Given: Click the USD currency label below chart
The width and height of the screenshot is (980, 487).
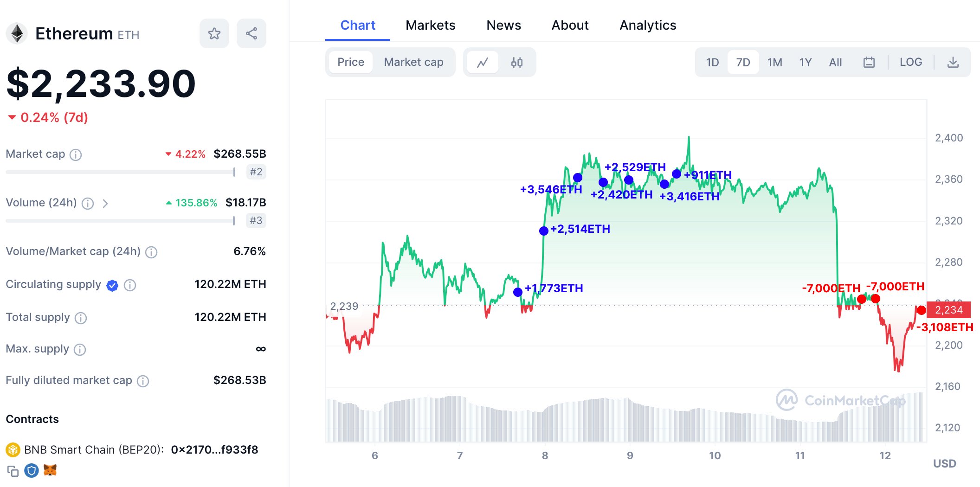Looking at the screenshot, I should click(945, 463).
